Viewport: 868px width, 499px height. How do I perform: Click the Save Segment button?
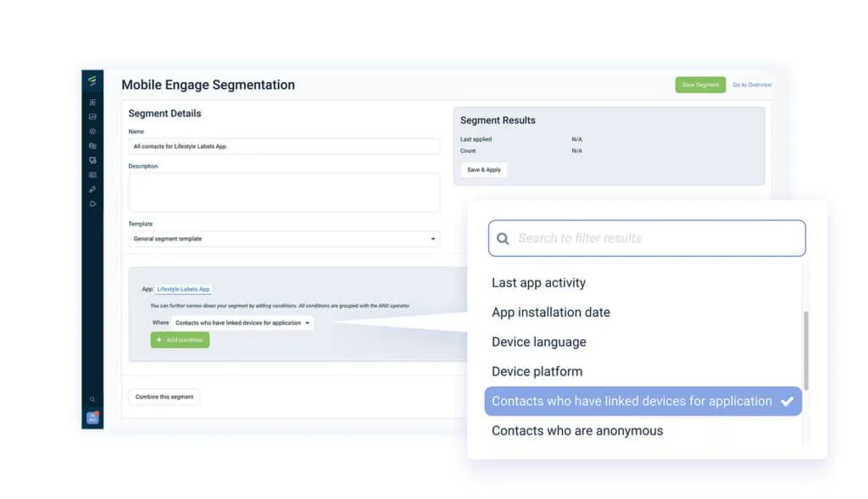coord(700,85)
